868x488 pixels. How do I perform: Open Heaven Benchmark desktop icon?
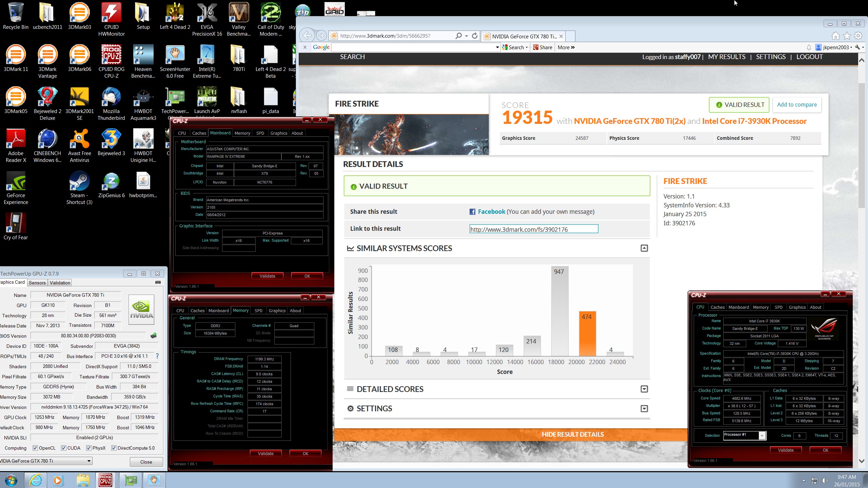click(x=143, y=61)
